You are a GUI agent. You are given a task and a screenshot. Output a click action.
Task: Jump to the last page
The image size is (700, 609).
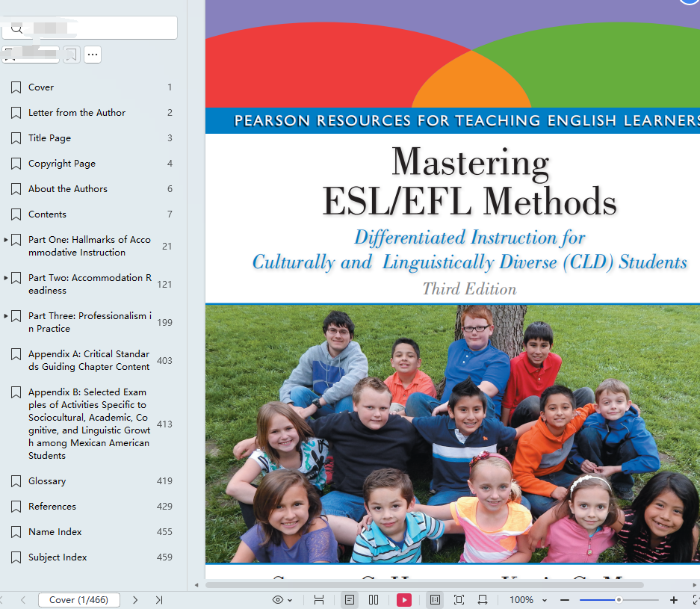tap(159, 600)
